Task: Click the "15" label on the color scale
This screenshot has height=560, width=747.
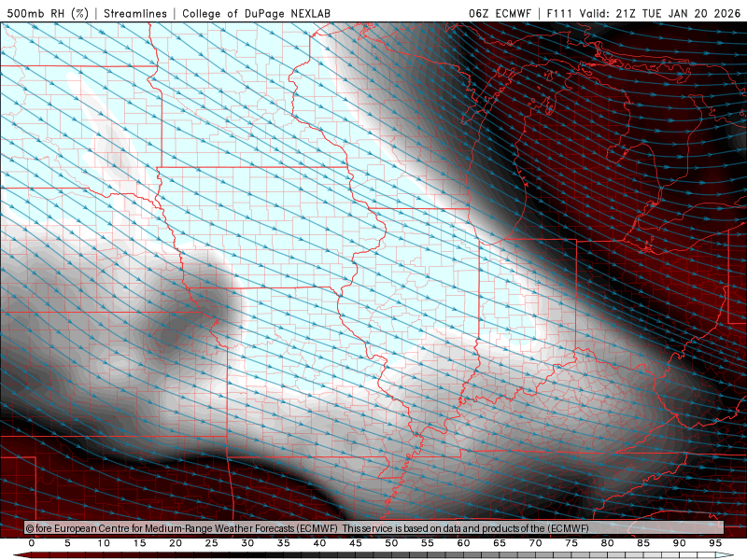Action: pyautogui.click(x=139, y=543)
